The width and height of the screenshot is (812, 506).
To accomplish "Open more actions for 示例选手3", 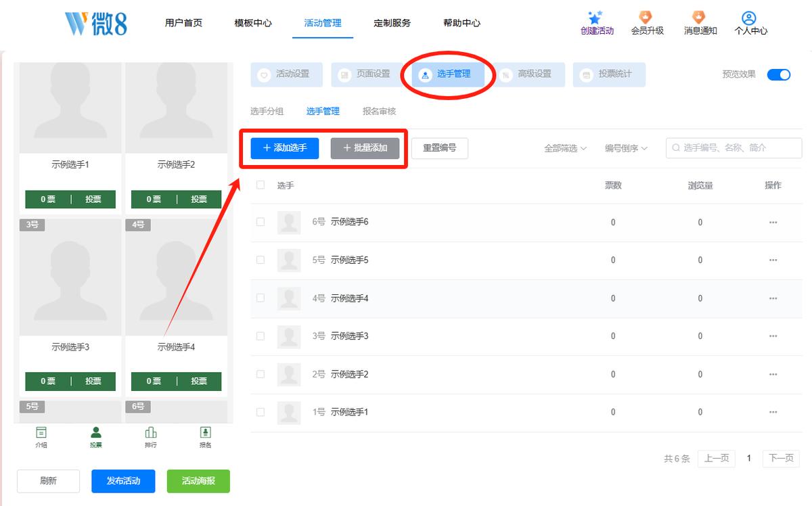I will 773,336.
